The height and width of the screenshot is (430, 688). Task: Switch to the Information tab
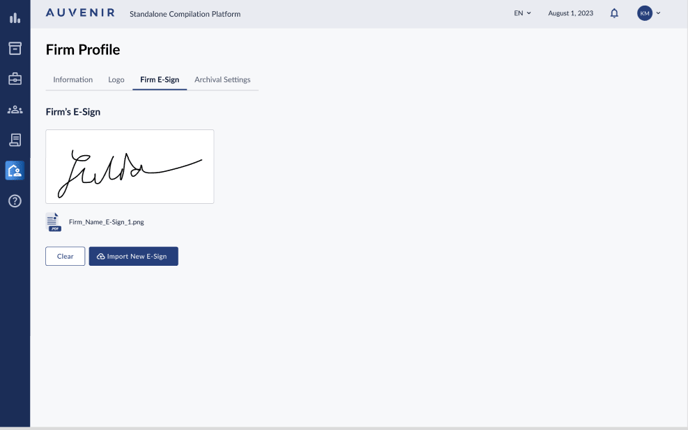73,80
